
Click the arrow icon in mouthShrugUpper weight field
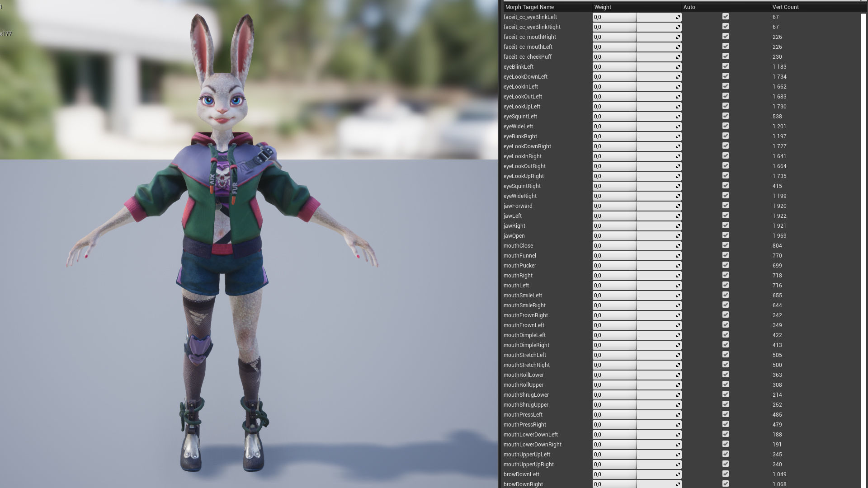678,405
